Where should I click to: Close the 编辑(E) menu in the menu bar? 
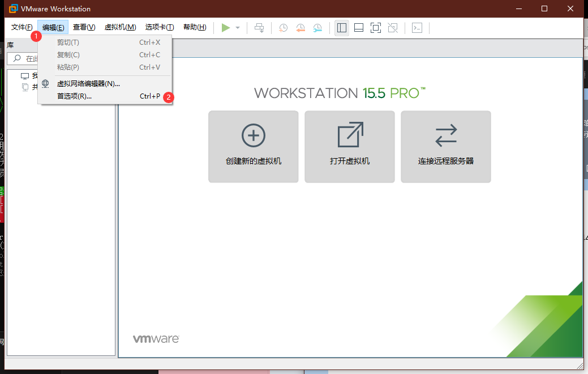tap(53, 27)
